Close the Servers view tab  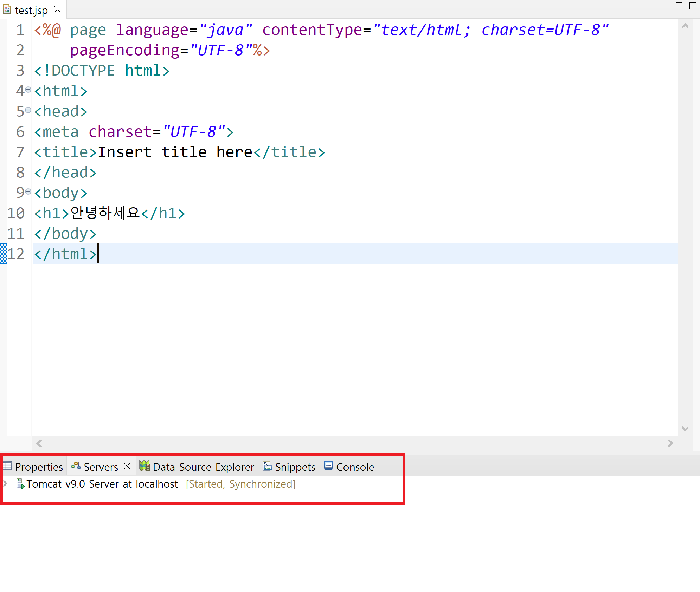[127, 466]
